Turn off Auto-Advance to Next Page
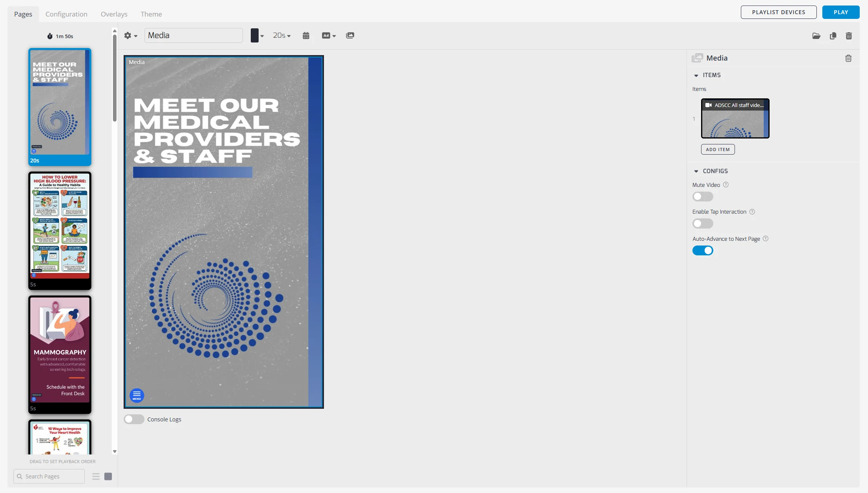Screen dimensions: 868x493 (x=703, y=250)
